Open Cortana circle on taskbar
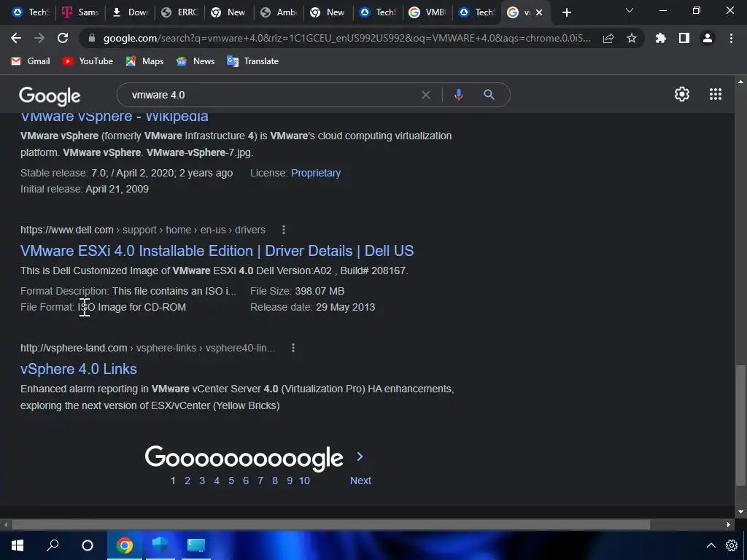 coord(88,545)
